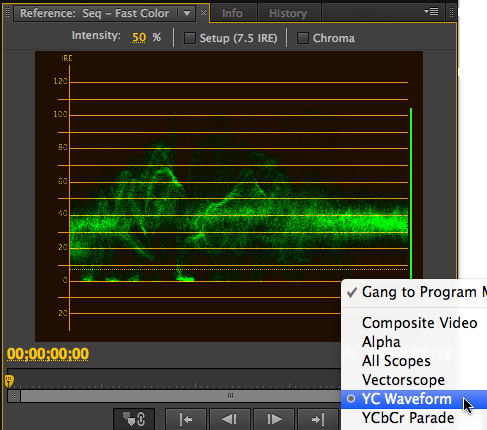
Task: Enable the Setup (7.5 IRE) checkbox
Action: point(190,38)
